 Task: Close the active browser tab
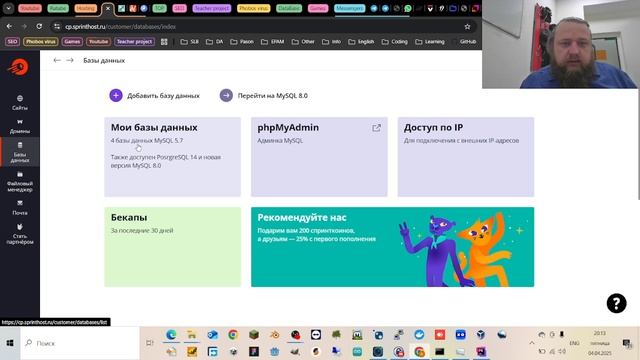[108, 8]
